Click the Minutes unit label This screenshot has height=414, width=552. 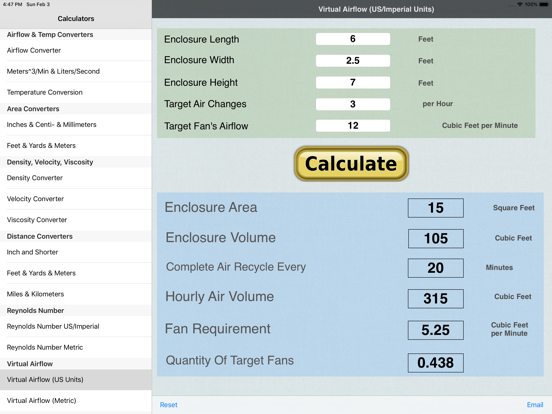click(499, 268)
